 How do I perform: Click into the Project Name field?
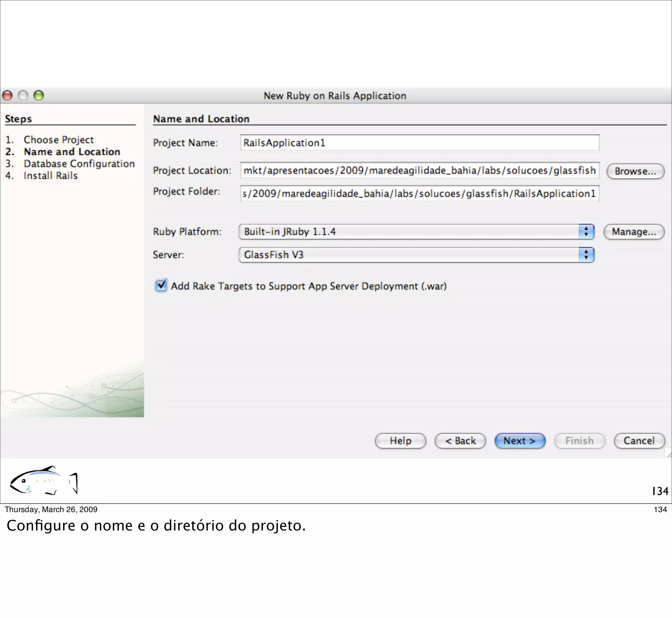pos(420,143)
